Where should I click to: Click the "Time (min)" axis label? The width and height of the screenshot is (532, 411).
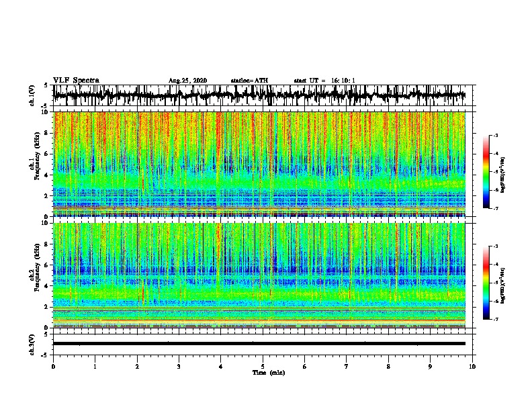tap(269, 373)
